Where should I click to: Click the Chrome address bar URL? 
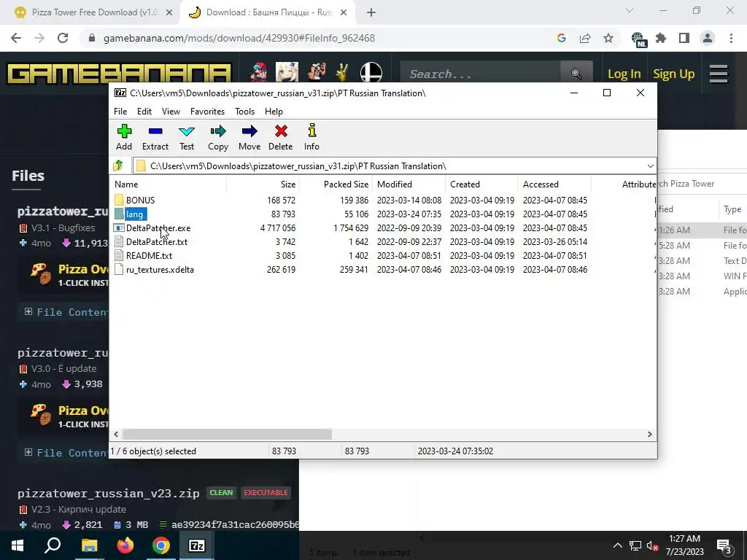[x=239, y=38]
